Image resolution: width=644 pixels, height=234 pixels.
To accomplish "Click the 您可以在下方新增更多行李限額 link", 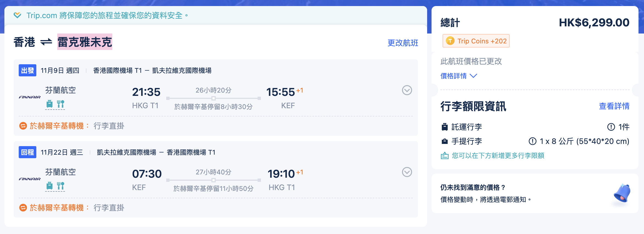I will tap(498, 156).
